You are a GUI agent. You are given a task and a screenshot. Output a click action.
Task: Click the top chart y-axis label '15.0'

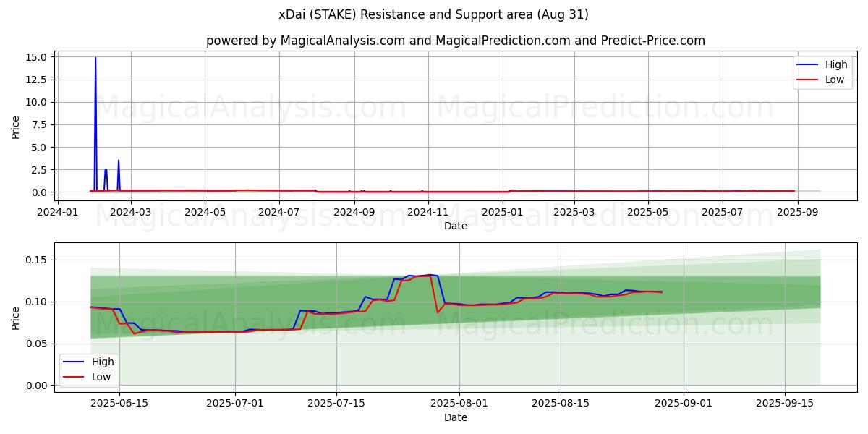(x=37, y=57)
